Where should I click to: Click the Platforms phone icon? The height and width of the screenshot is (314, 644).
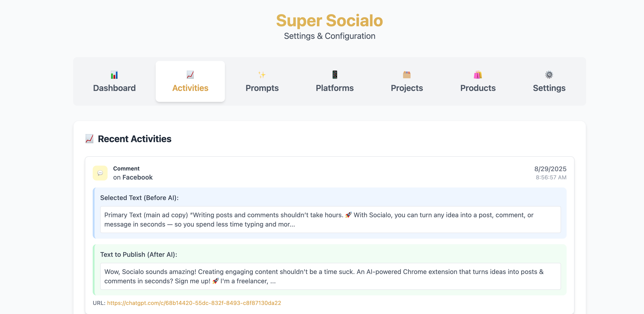tap(335, 75)
